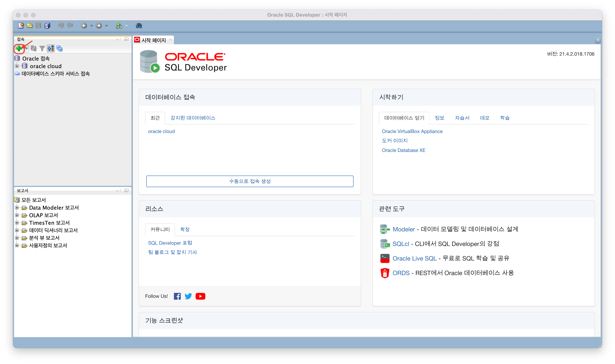Select the 사용자정의 보고서 tree item

pos(48,245)
